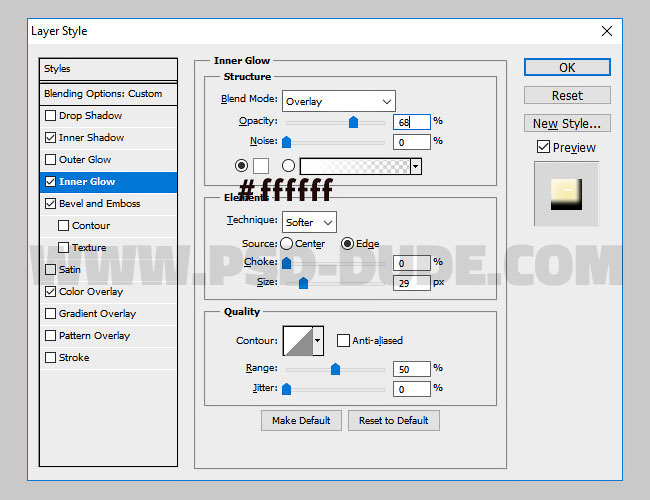Click the Jitter slider handle

pos(286,389)
